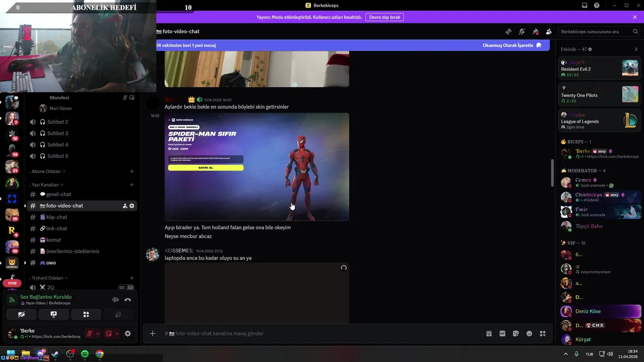Dismiss the purple Yayıncı Modu banner
This screenshot has width=644, height=362.
point(635,17)
